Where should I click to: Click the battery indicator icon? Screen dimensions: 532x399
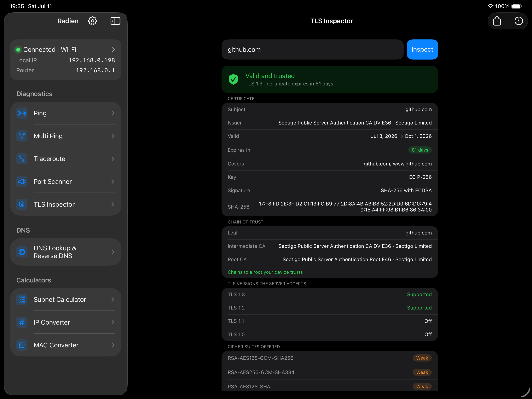tap(516, 6)
